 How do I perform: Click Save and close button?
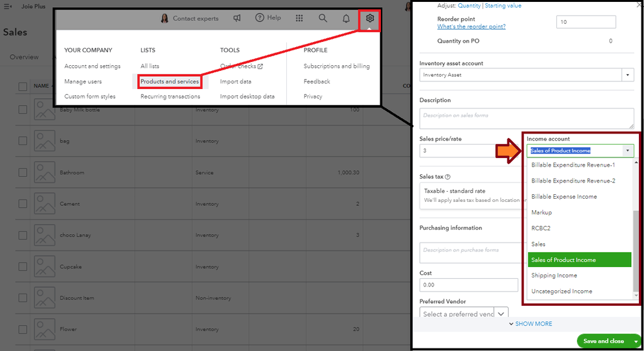tap(604, 341)
